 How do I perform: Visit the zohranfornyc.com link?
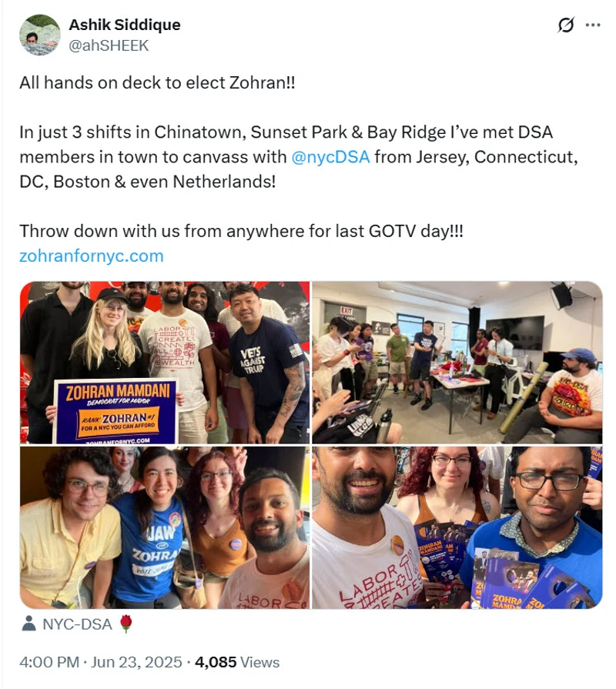point(92,256)
